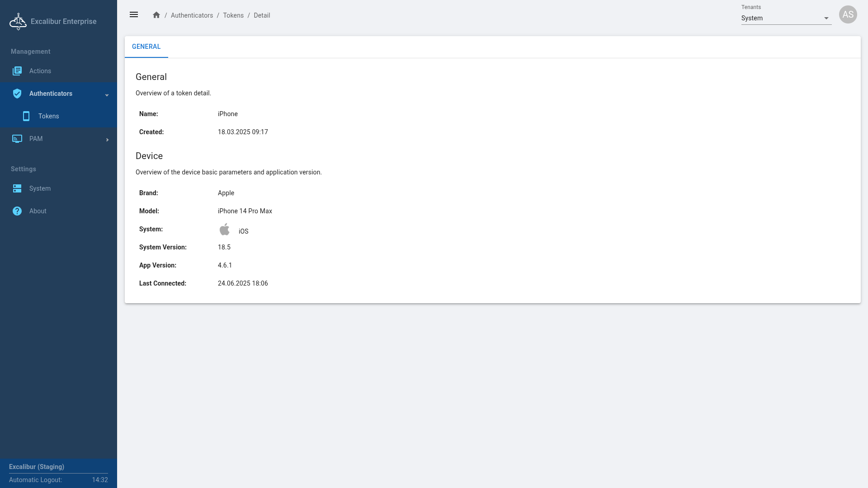Image resolution: width=868 pixels, height=488 pixels.
Task: Open the AS user avatar menu
Action: [x=848, y=14]
